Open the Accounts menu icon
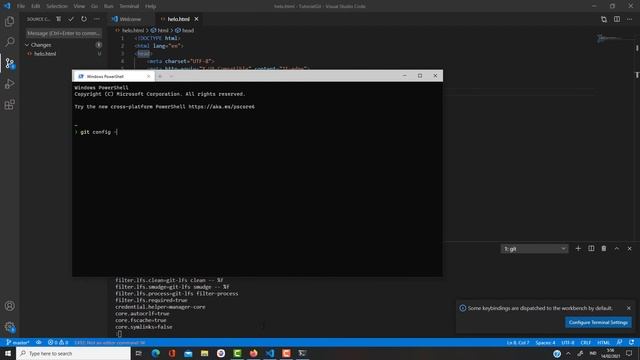This screenshot has width=640, height=360. [9, 306]
